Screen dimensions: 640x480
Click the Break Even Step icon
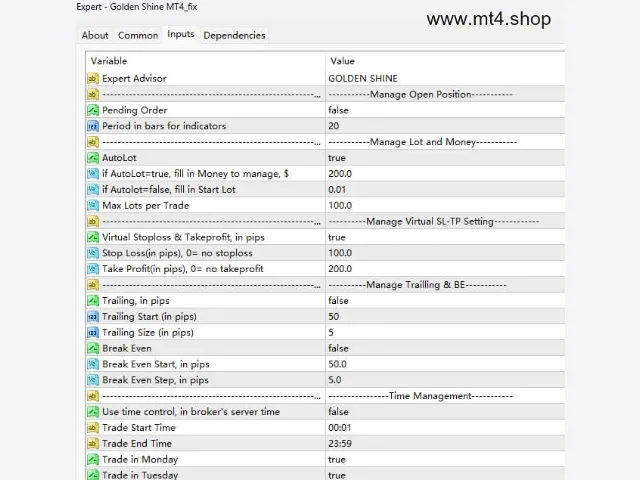pyautogui.click(x=93, y=380)
